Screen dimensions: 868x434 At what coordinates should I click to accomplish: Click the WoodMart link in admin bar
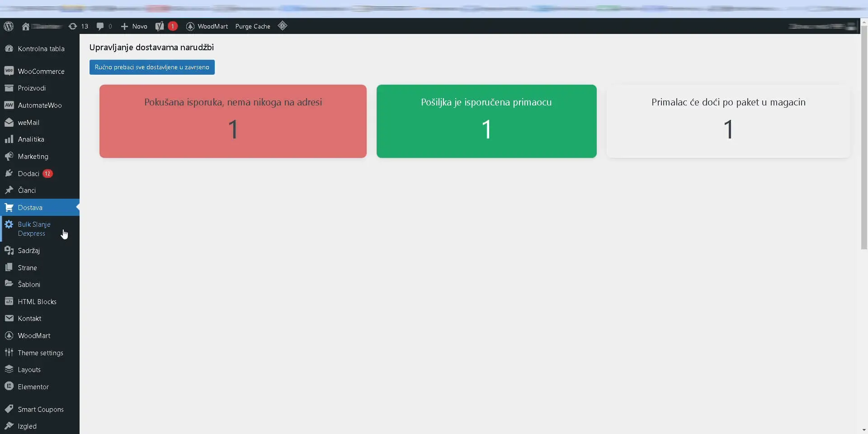(213, 26)
